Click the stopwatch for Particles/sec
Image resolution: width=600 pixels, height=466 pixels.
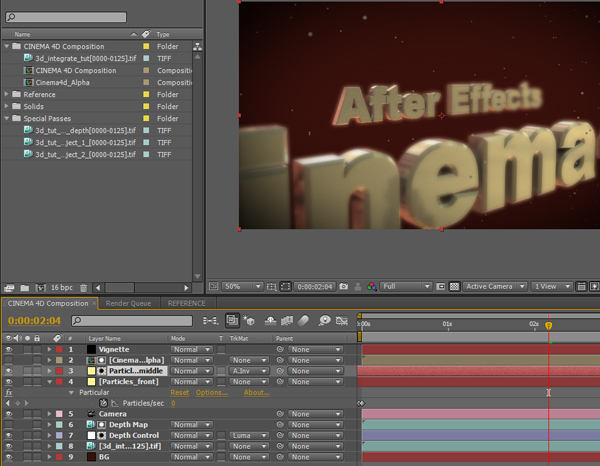click(x=104, y=403)
